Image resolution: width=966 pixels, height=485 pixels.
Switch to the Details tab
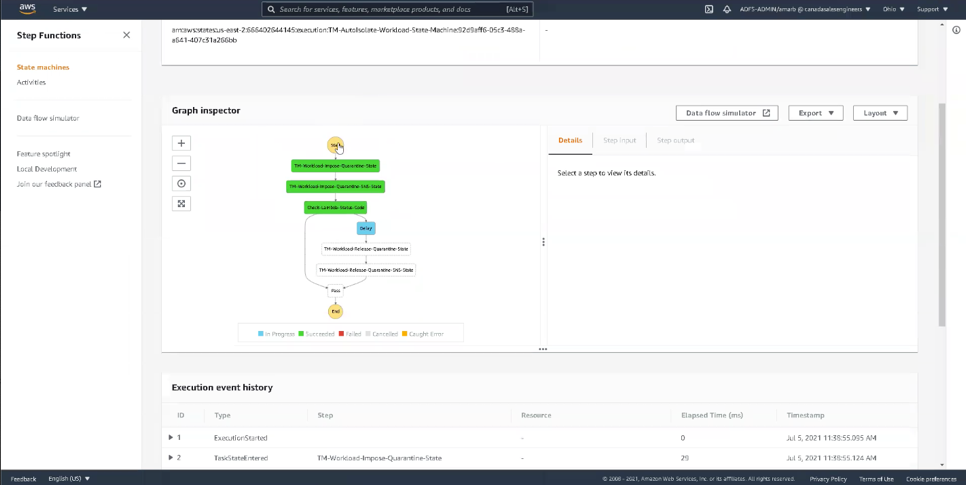(x=570, y=141)
